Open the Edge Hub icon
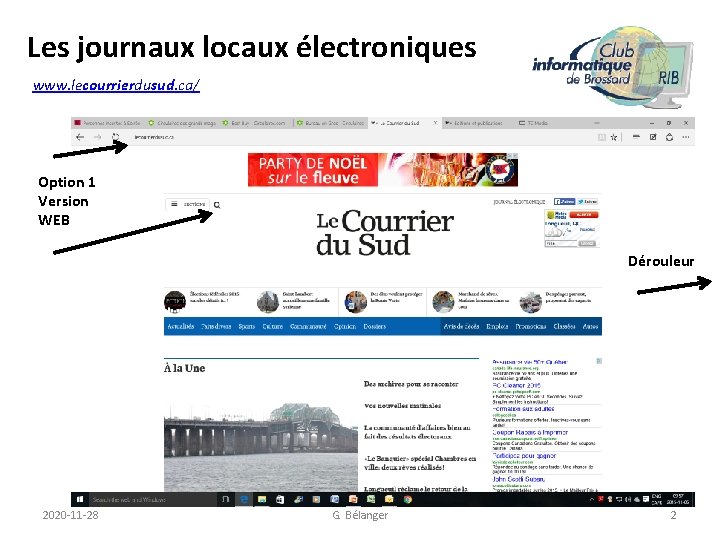 636,137
